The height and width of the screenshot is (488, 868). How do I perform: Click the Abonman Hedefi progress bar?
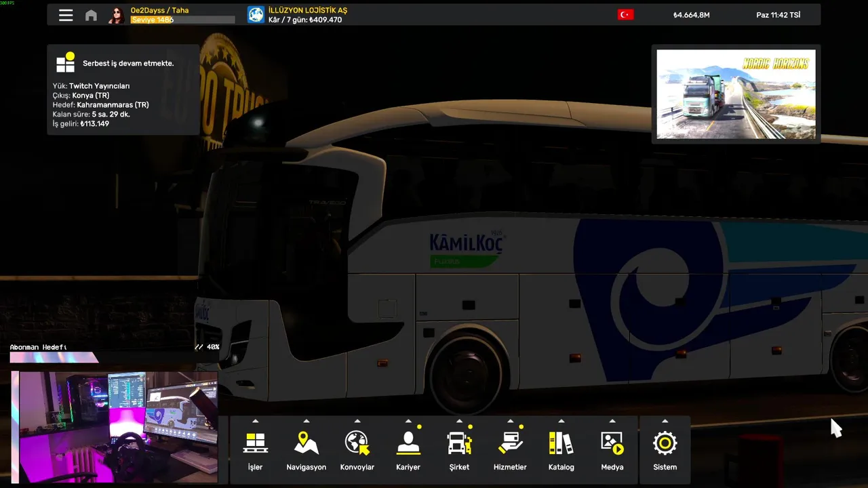54,357
